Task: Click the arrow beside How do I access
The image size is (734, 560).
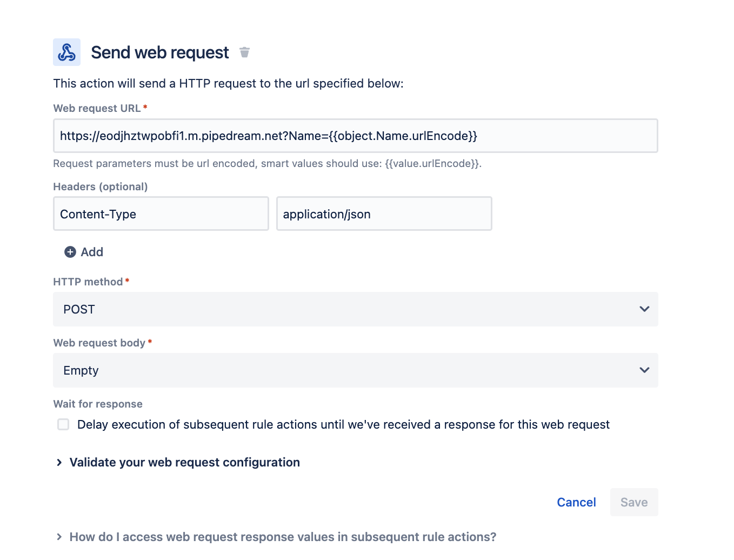Action: click(x=59, y=537)
